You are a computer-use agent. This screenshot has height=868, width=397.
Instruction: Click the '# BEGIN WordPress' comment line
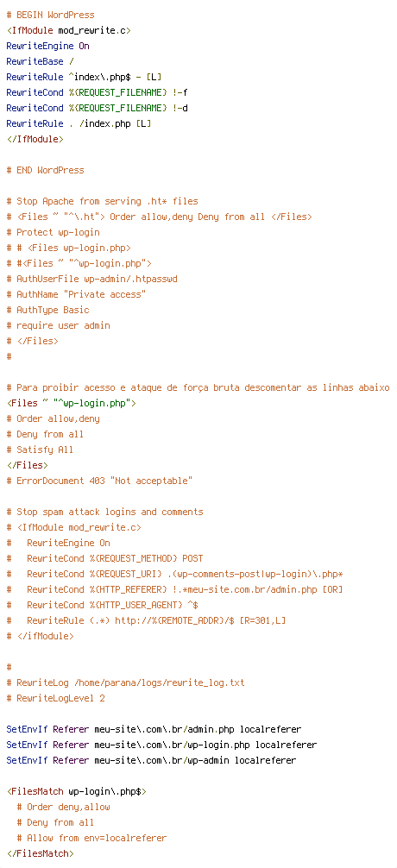tap(50, 15)
